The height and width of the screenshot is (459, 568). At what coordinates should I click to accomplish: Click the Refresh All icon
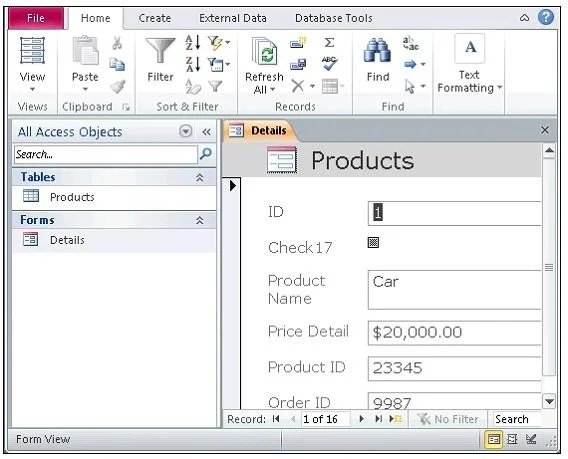coord(264,52)
